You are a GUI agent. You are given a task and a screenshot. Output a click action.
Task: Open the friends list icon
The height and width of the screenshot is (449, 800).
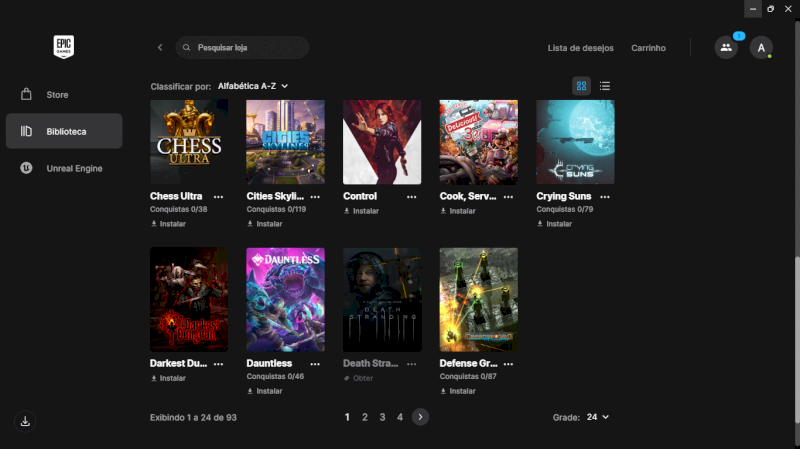pyautogui.click(x=726, y=47)
